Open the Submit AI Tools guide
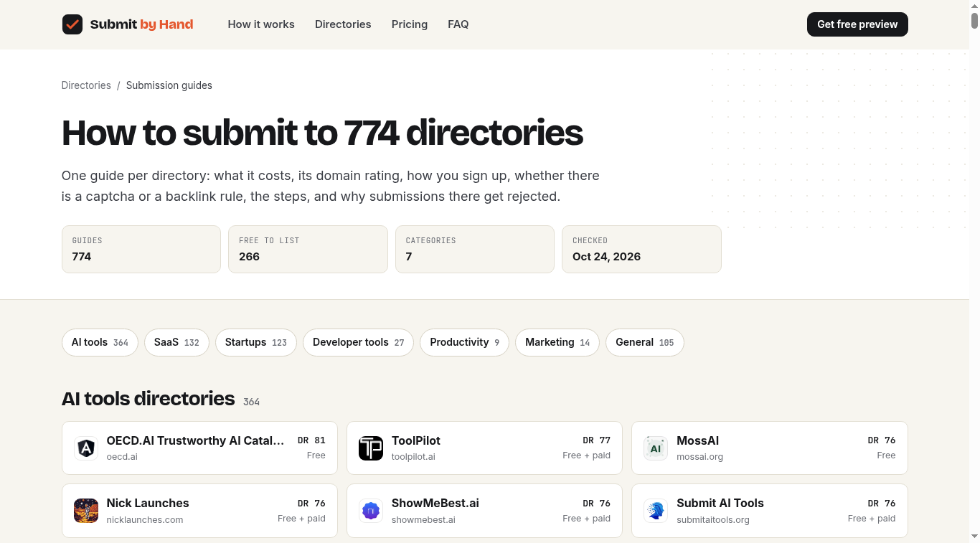This screenshot has height=543, width=980. (x=770, y=511)
